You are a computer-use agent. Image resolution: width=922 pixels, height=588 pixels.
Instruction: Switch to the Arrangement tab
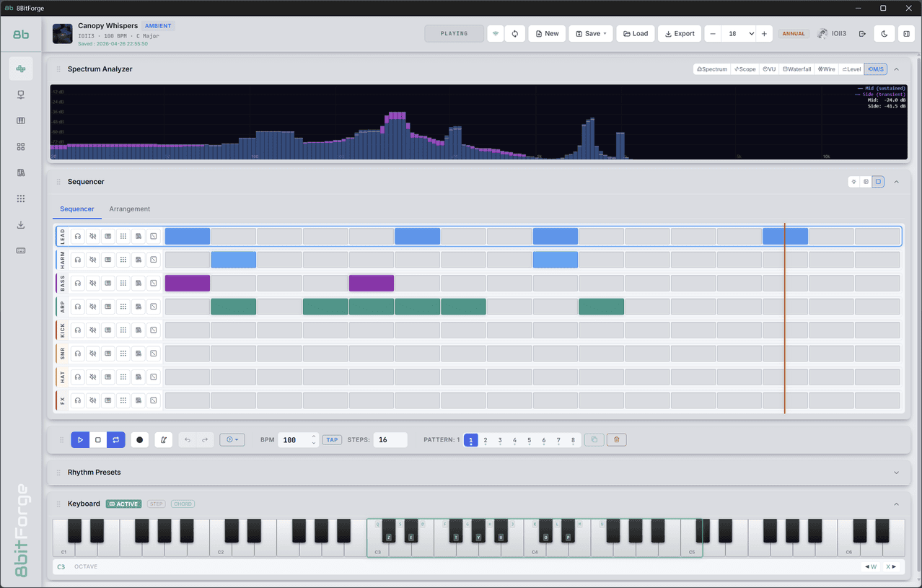click(x=130, y=209)
